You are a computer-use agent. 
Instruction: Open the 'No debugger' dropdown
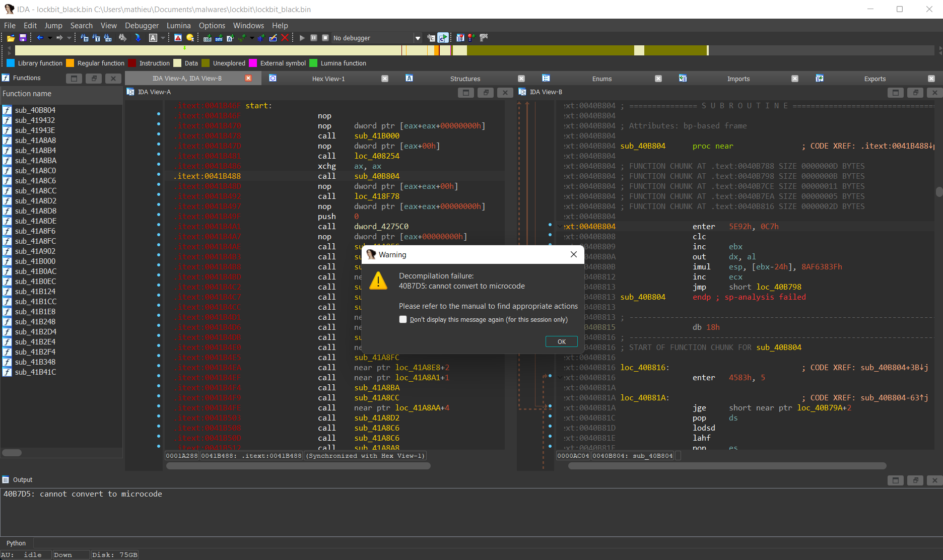coord(418,38)
